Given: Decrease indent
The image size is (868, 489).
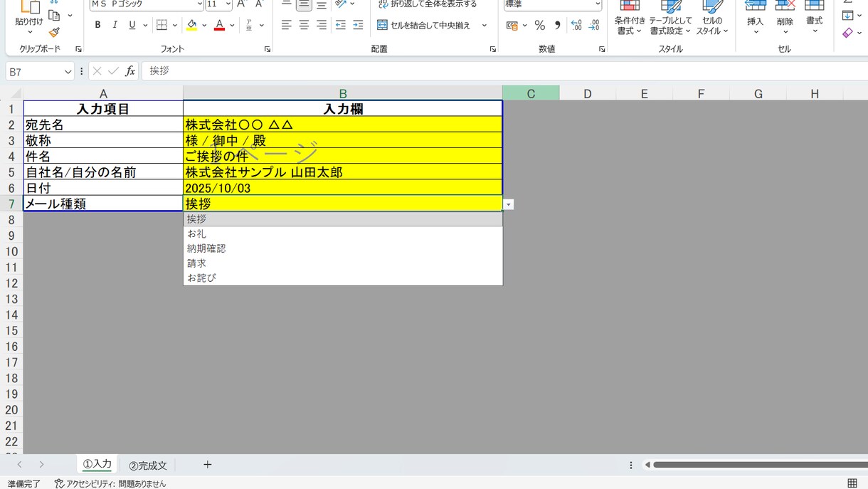Looking at the screenshot, I should click(x=341, y=25).
